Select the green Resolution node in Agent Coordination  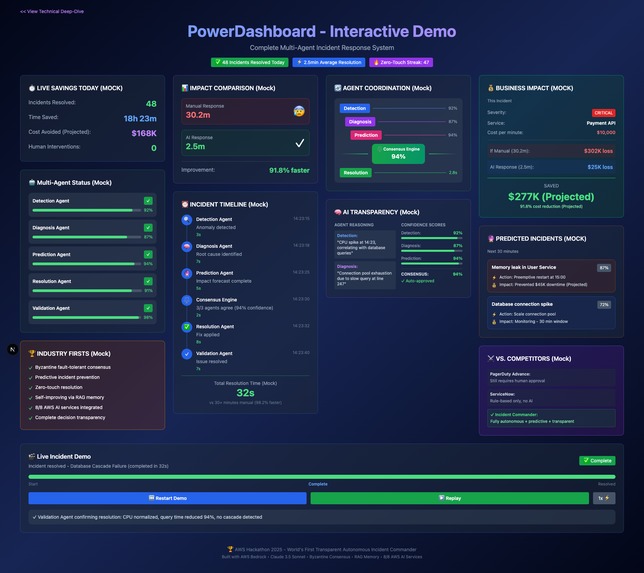(x=356, y=173)
